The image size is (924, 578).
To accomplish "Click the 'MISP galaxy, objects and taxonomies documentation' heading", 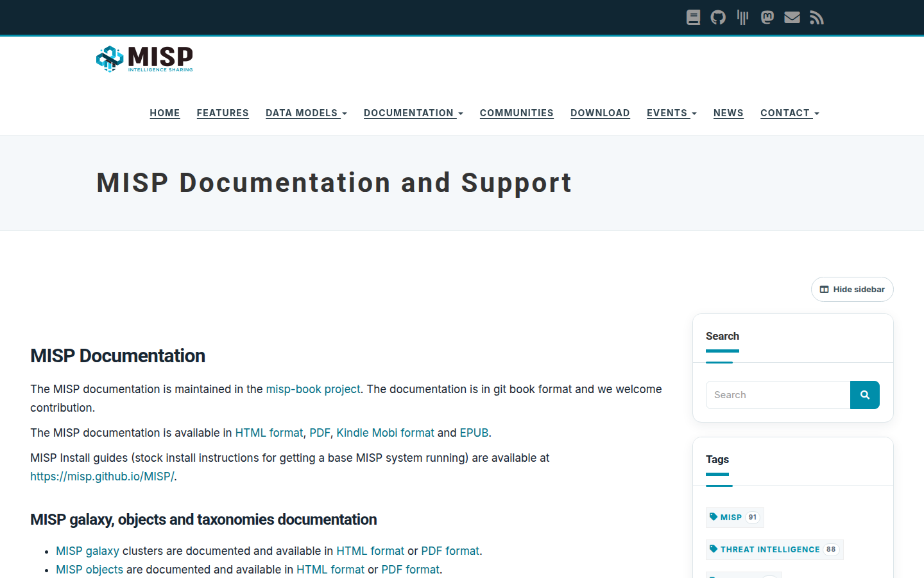I will (x=203, y=520).
